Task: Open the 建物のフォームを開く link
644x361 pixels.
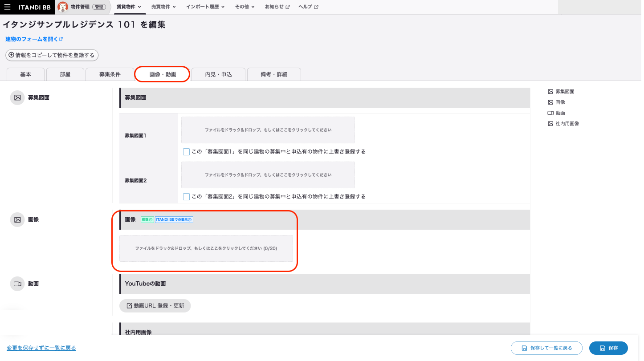Action: [x=34, y=39]
